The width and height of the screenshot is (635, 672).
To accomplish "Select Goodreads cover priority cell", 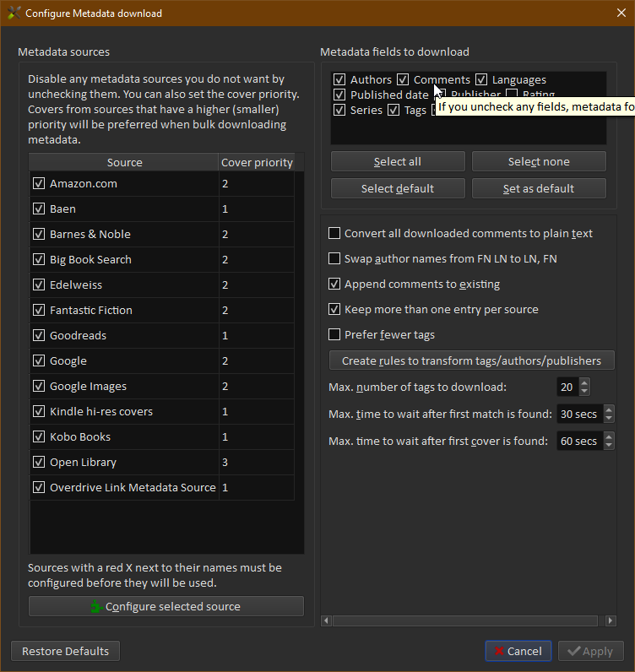I will point(257,335).
